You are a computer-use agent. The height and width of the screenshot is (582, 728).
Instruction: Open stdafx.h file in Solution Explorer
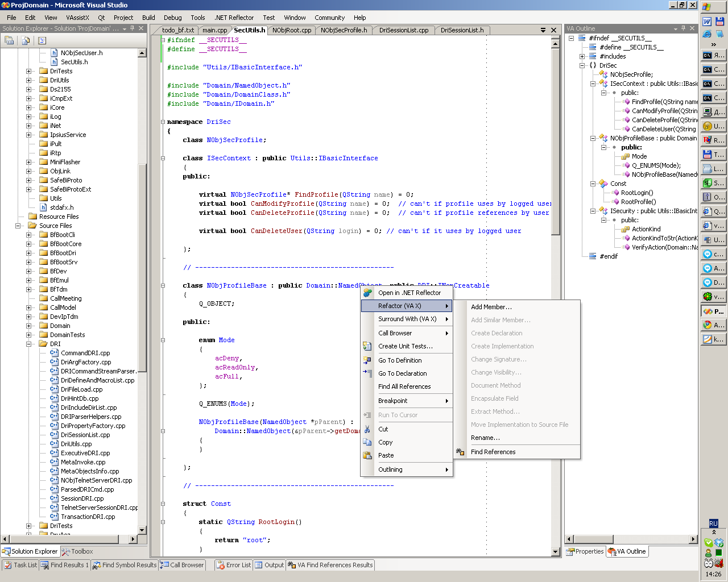coord(61,207)
